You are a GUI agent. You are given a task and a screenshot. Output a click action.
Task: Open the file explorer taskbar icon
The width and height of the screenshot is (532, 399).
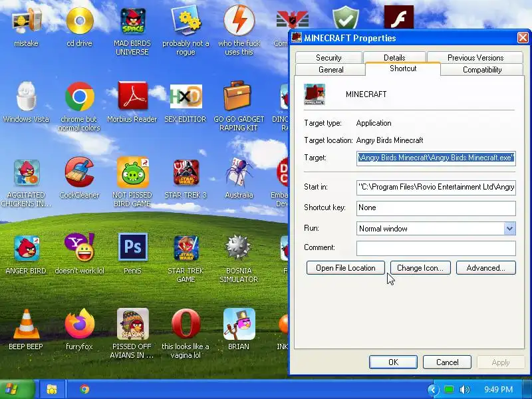[52, 389]
